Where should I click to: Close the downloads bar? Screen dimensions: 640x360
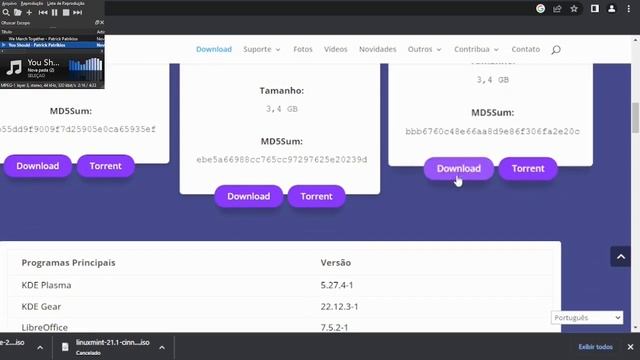630,347
